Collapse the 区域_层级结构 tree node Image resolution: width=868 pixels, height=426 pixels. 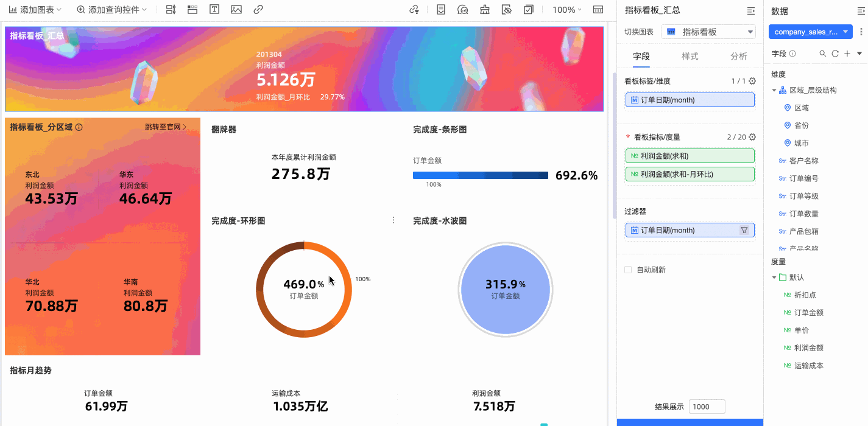[x=774, y=90]
